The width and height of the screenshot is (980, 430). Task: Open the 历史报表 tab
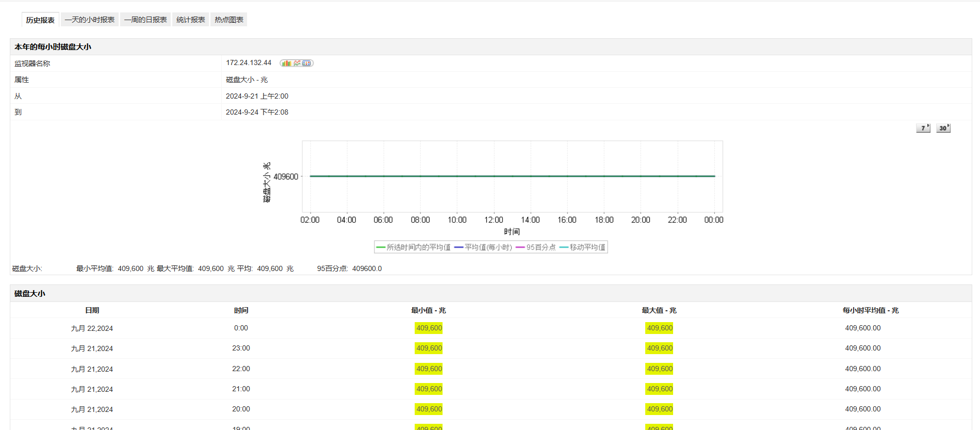click(x=40, y=20)
